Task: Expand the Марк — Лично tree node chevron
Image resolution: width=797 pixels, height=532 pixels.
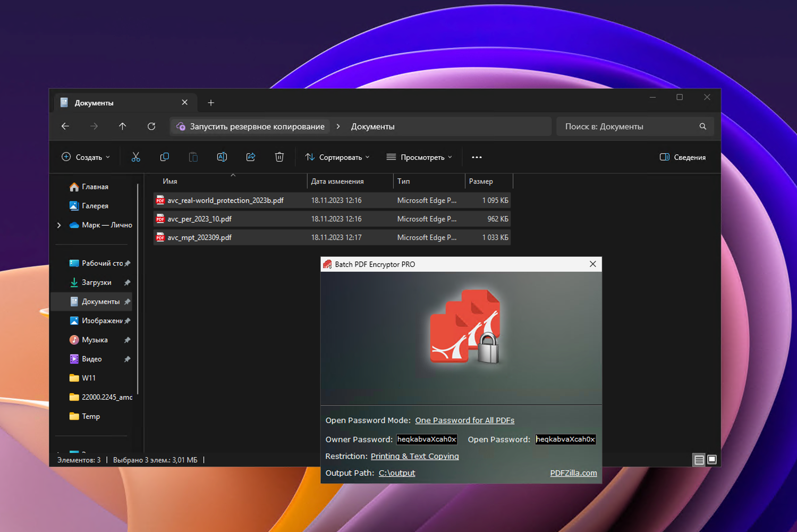Action: (x=59, y=225)
